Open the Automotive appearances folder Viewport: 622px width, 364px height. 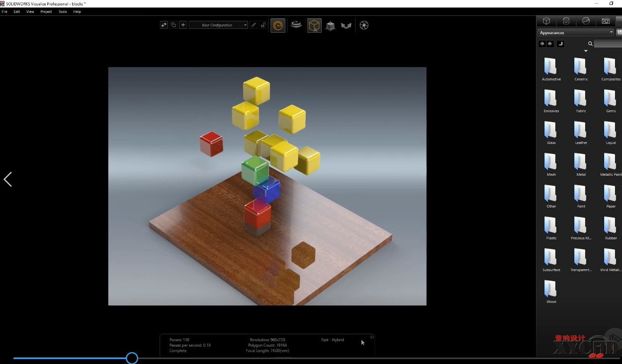pos(551,69)
